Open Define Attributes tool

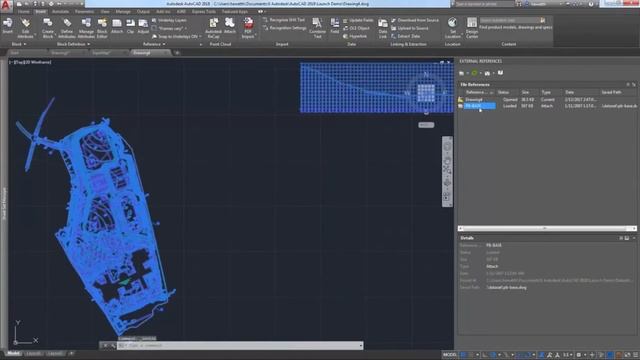coord(67,28)
